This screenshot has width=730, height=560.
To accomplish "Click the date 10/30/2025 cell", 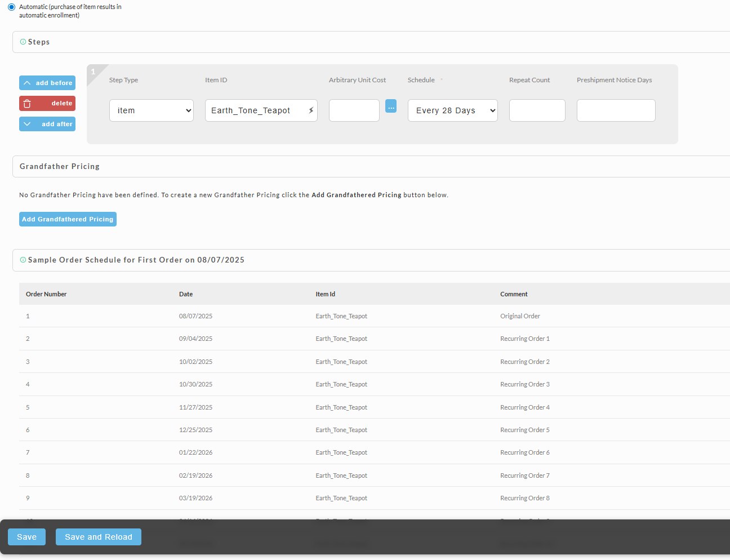I will point(196,384).
